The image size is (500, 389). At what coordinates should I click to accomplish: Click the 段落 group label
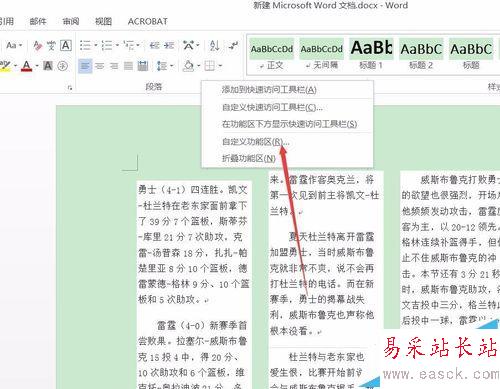[154, 87]
